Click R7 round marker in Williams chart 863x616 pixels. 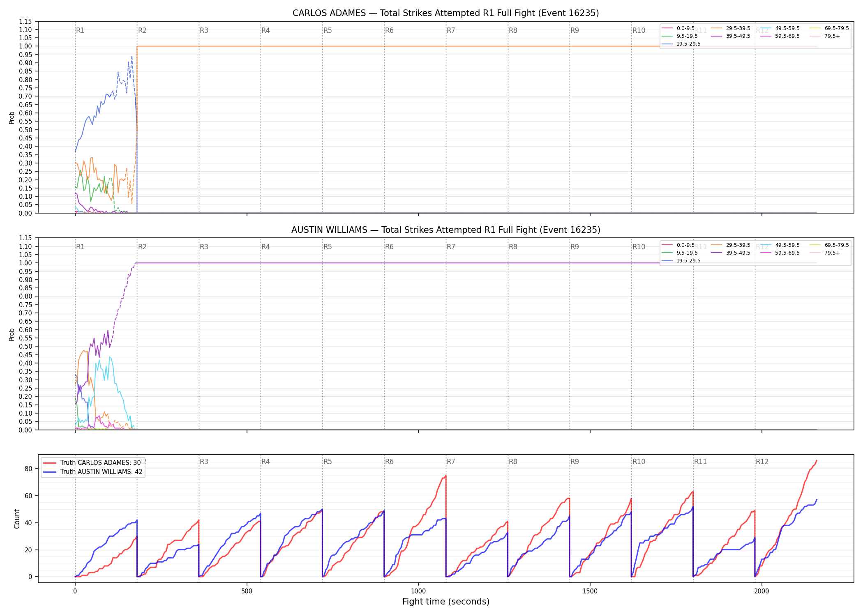tap(451, 247)
